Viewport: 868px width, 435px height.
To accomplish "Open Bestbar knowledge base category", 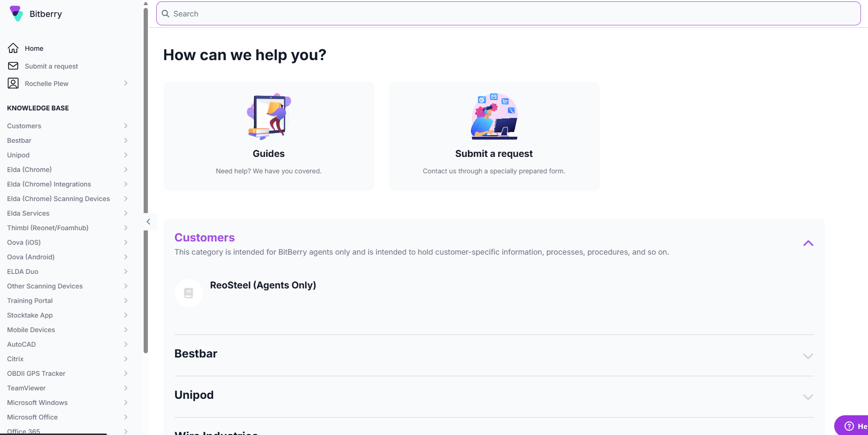I will point(19,140).
